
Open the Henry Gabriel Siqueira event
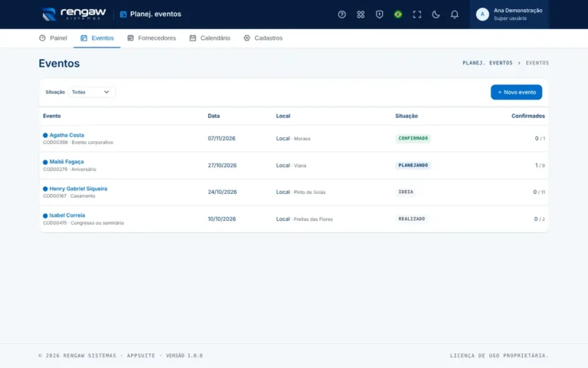[78, 189]
